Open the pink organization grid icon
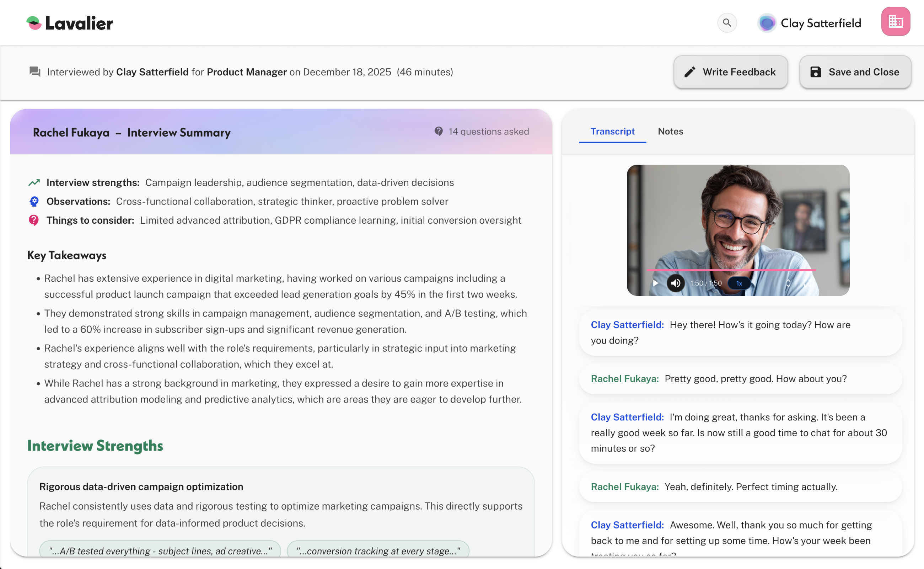Viewport: 924px width, 569px height. coord(895,21)
